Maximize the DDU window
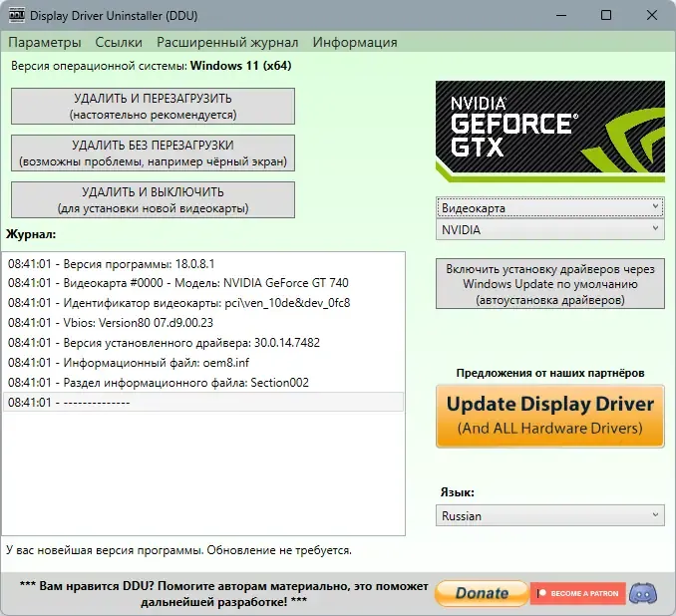 606,16
